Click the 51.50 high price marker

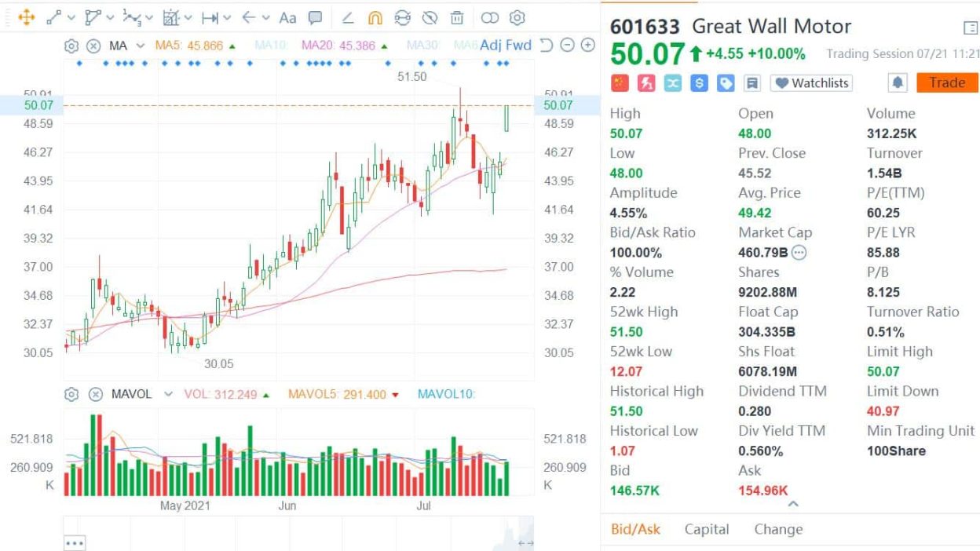pos(412,76)
